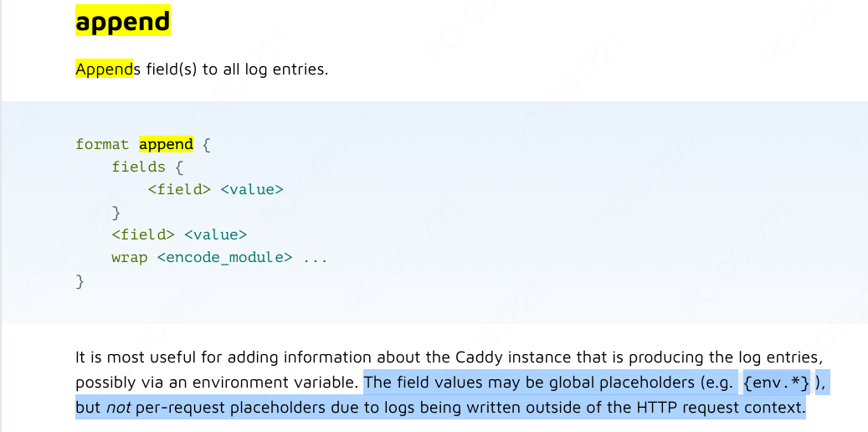This screenshot has width=868, height=432.
Task: Click "<field>" inside the fields block
Action: (x=179, y=189)
